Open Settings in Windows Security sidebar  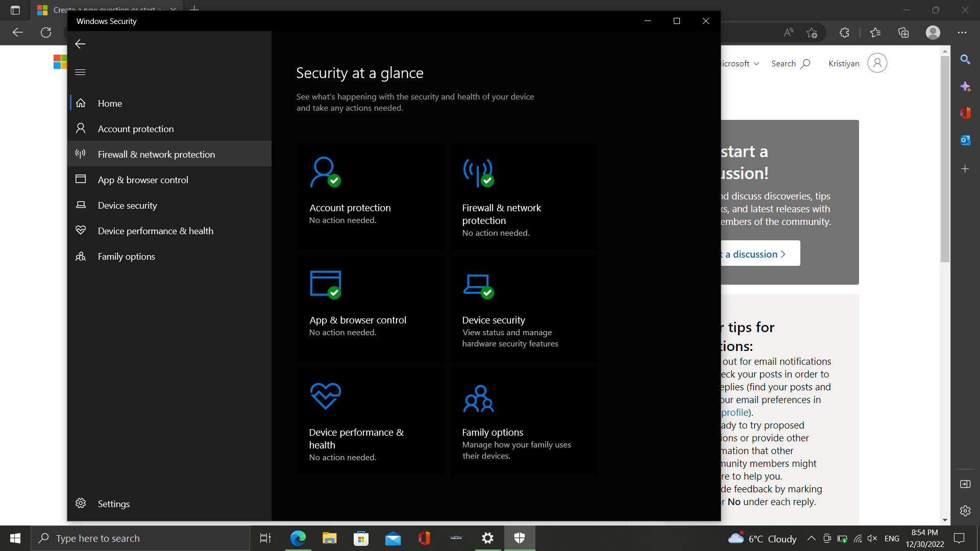click(x=169, y=504)
